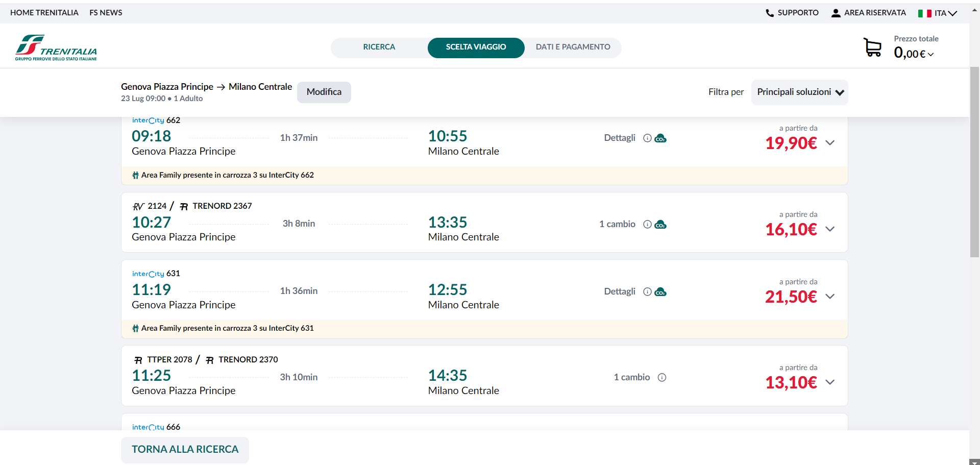Expand the 13,10€ fare options chevron
Viewport: 980px width, 465px height.
(830, 382)
